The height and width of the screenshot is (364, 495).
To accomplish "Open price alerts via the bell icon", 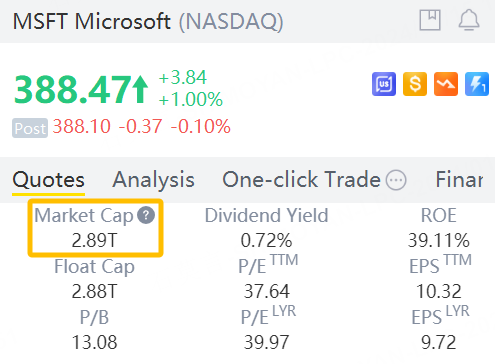I will pyautogui.click(x=469, y=20).
